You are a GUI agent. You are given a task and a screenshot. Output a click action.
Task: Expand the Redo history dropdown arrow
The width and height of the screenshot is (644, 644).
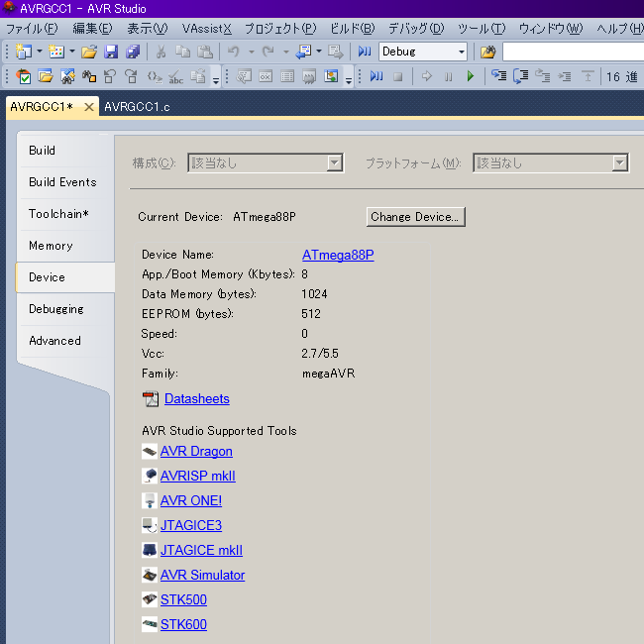point(286,52)
